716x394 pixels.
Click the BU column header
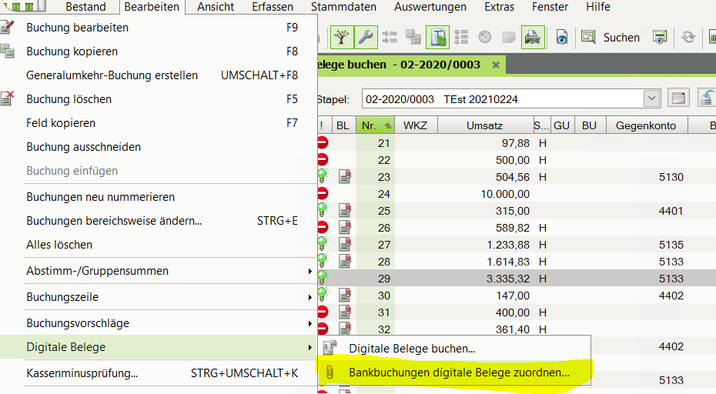point(590,126)
